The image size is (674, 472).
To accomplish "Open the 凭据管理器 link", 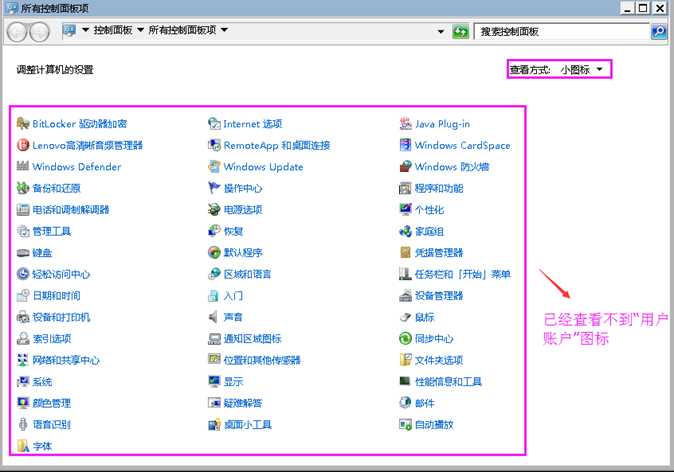I will (x=439, y=253).
